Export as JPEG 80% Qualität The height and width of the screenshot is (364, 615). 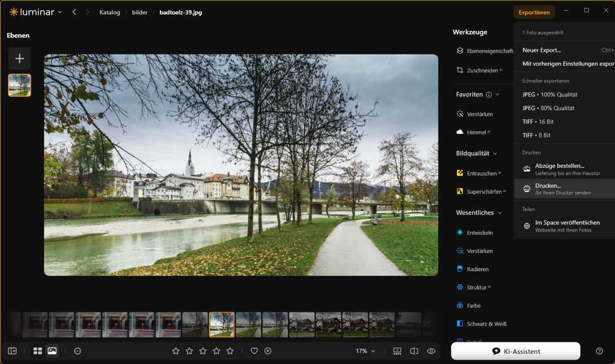coord(564,108)
